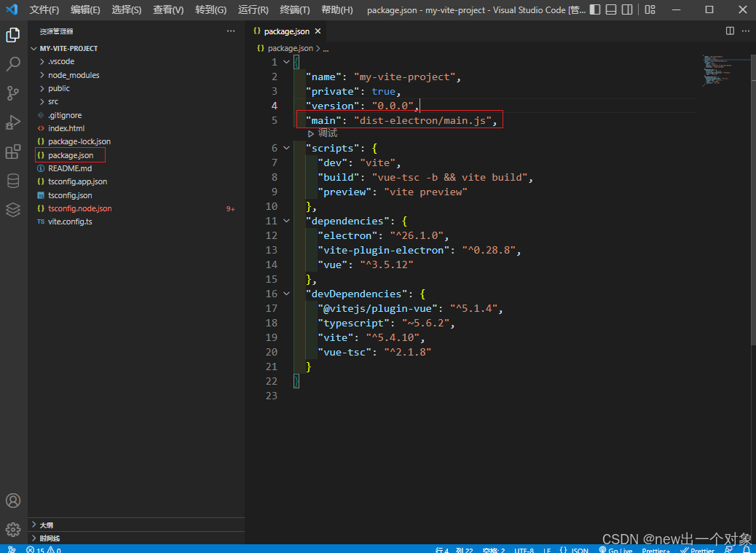Expand the 时间线 timeline section
This screenshot has width=756, height=553.
[136, 538]
